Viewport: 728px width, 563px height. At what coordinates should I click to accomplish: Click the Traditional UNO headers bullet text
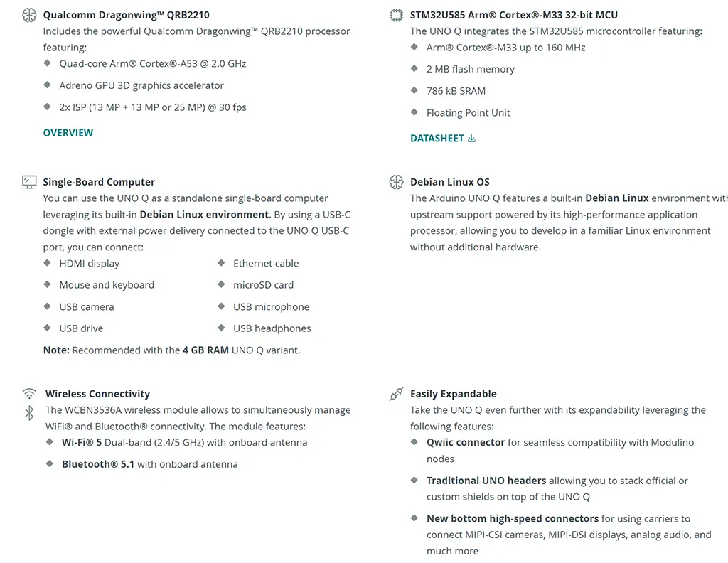pos(486,481)
